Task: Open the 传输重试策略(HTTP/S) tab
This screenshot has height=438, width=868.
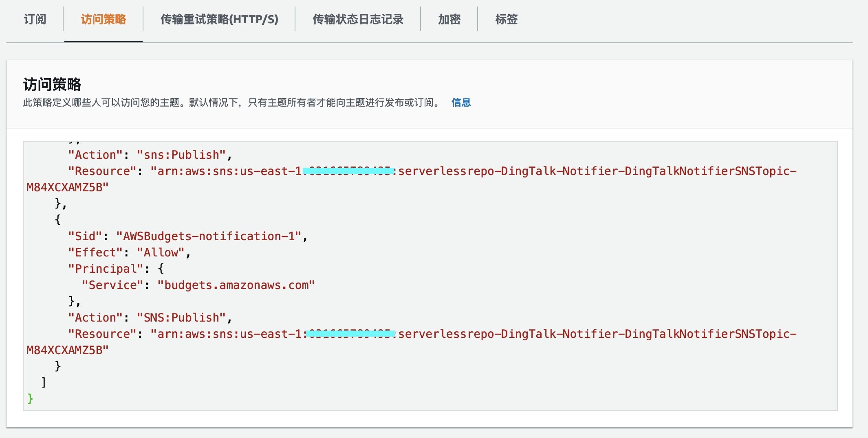Action: pos(219,19)
